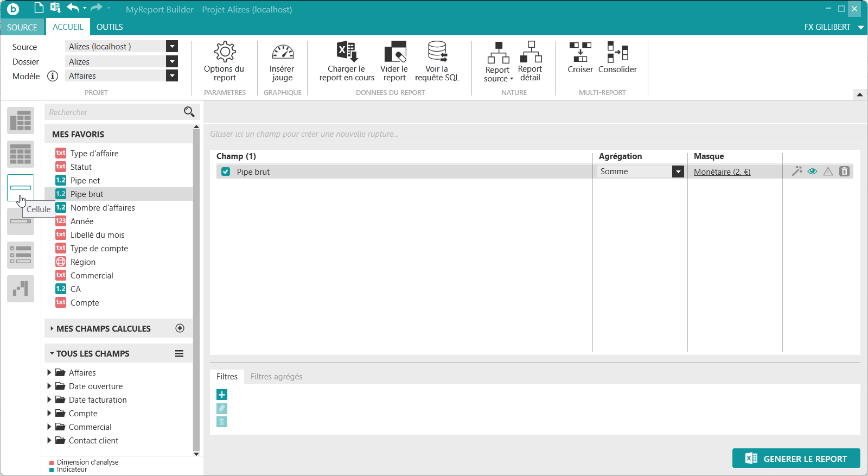Switch to the OUTILS ribbon tab
The height and width of the screenshot is (476, 868).
[x=110, y=27]
